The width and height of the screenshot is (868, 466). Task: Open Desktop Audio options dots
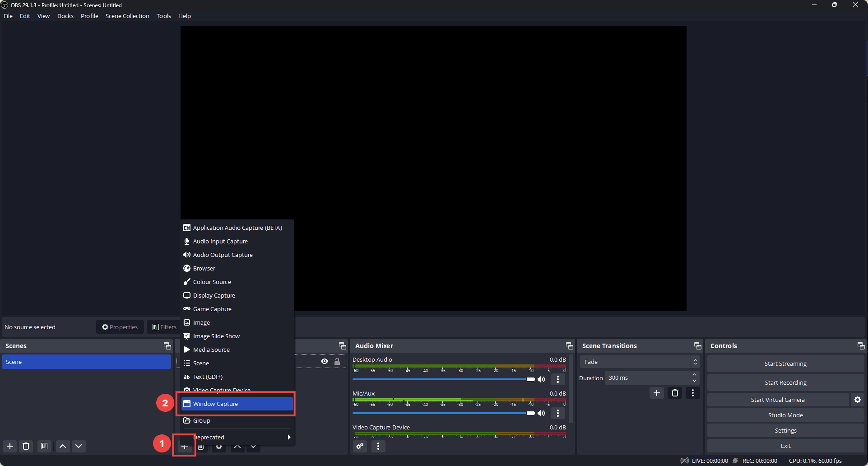[x=558, y=379]
